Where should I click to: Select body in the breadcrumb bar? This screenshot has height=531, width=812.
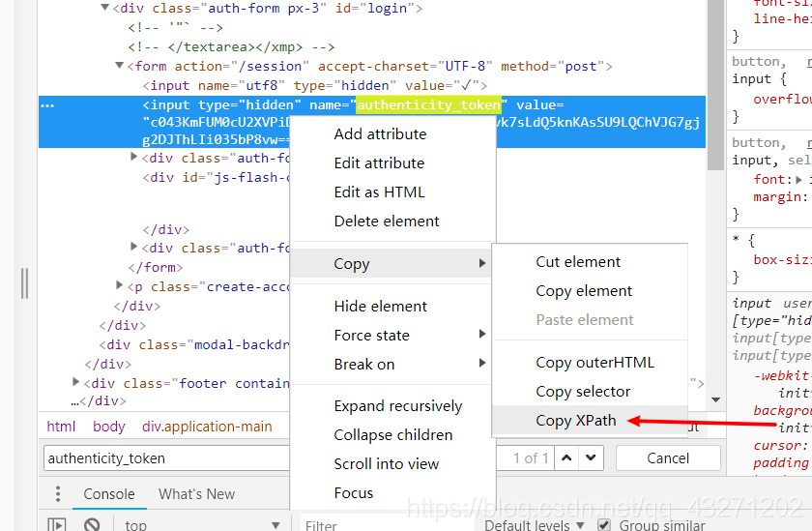tap(108, 427)
